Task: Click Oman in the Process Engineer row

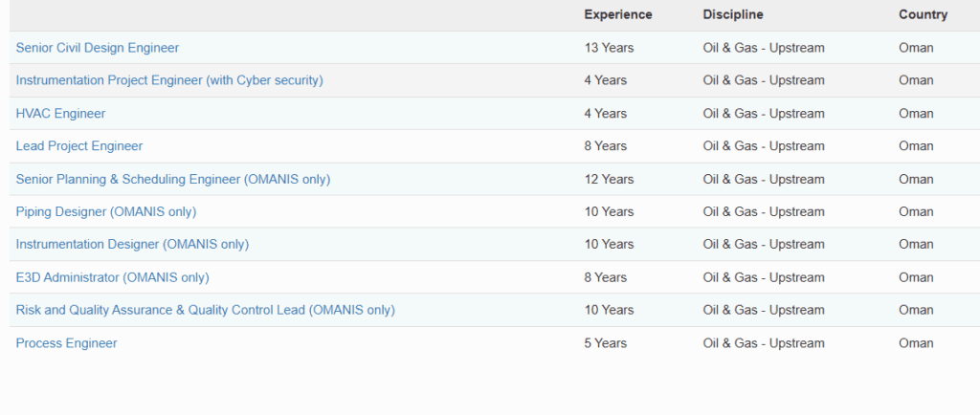Action: click(x=916, y=343)
